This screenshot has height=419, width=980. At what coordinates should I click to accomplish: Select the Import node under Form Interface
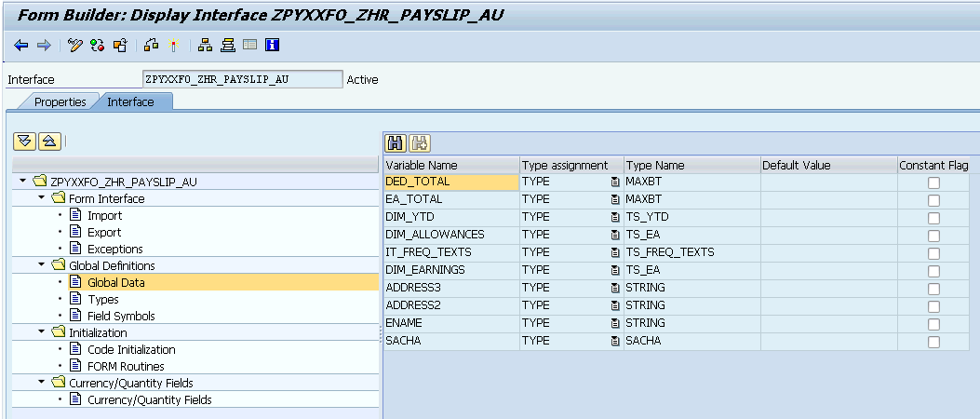point(104,215)
